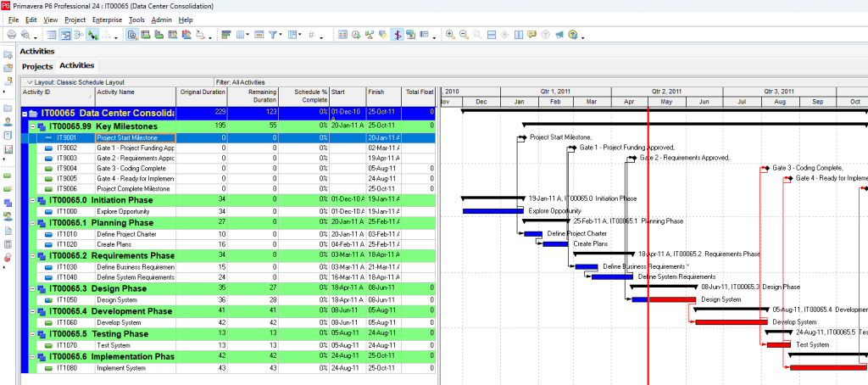Toggle the Activity Table view button
Screen dimensions: 868x385
[51, 35]
